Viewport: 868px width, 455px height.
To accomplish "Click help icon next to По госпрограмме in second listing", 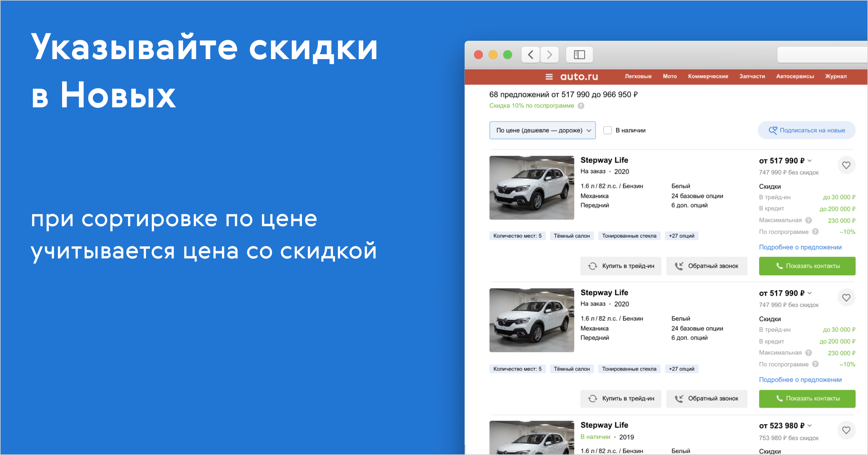I will (815, 364).
